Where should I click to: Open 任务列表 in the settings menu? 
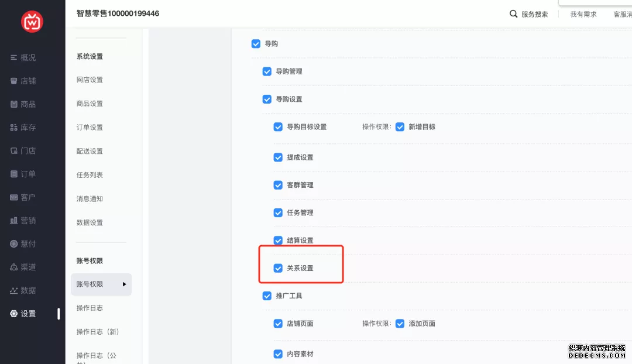pos(90,175)
